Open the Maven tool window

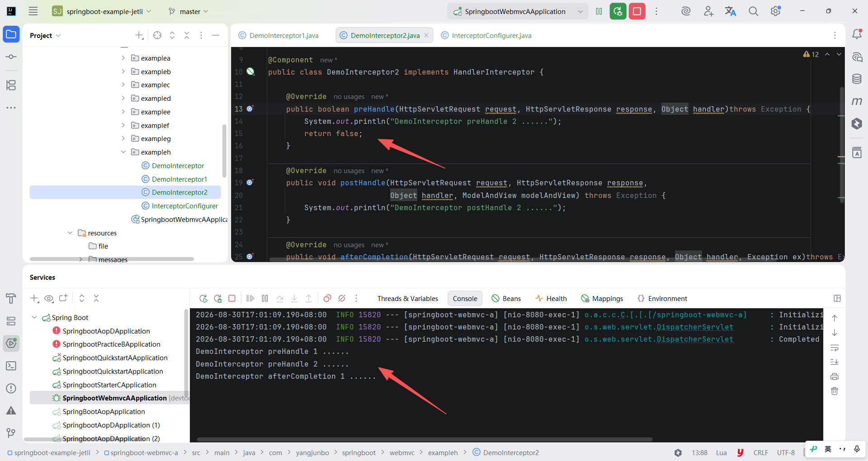(x=857, y=101)
